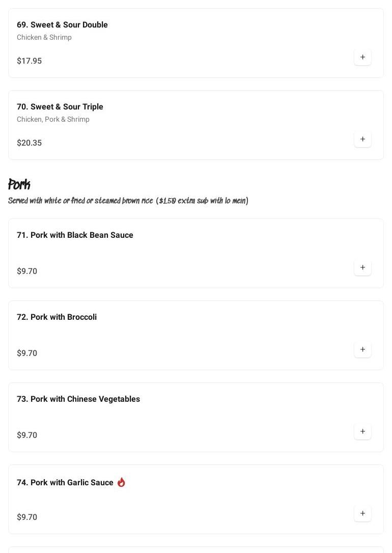Open 74. Pork with Garlic Sauce
The height and width of the screenshot is (553, 392).
pyautogui.click(x=65, y=483)
